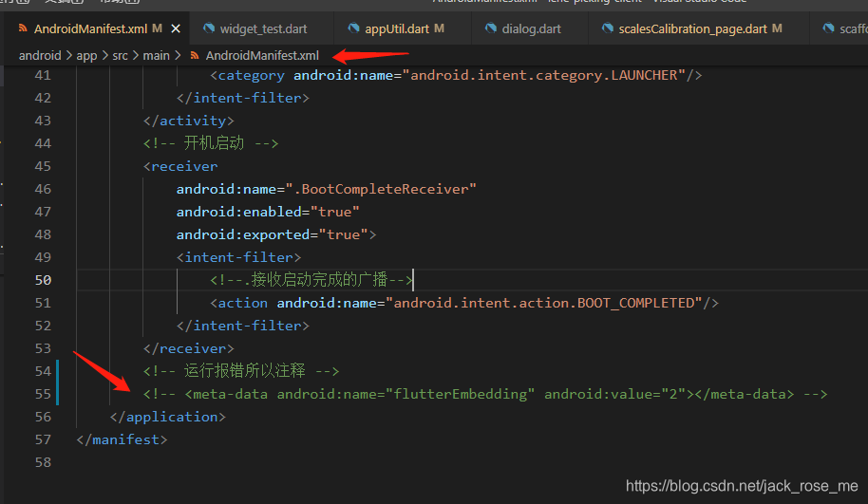This screenshot has height=504, width=868.
Task: Close the AndroidManifest.xml tab
Action: [x=176, y=28]
